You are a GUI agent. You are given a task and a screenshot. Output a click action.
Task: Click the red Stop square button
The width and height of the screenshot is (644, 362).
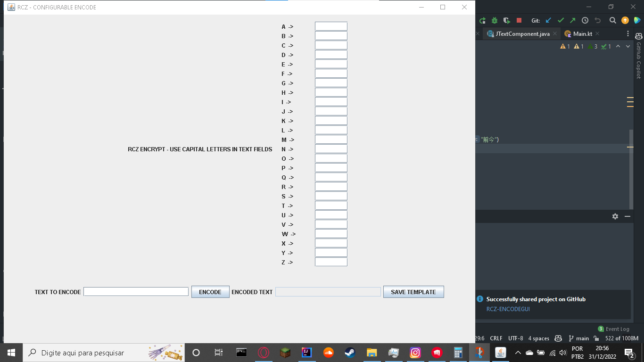(x=519, y=20)
